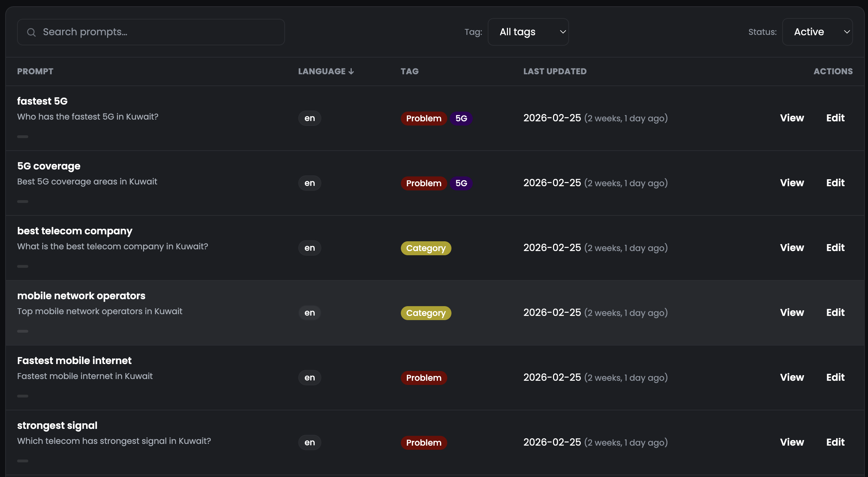Edit the mobile network operators prompt
Image resolution: width=868 pixels, height=477 pixels.
[835, 313]
